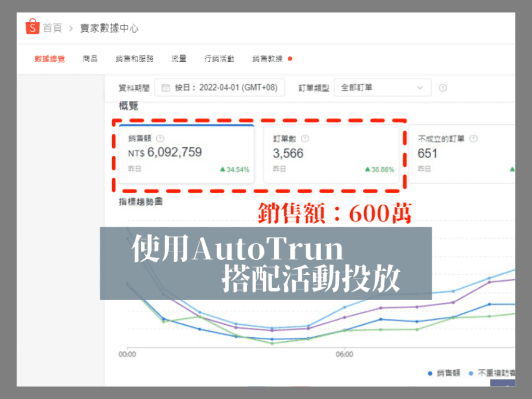Click the 指標趨勢圖 heading
532x399 pixels.
[x=140, y=202]
